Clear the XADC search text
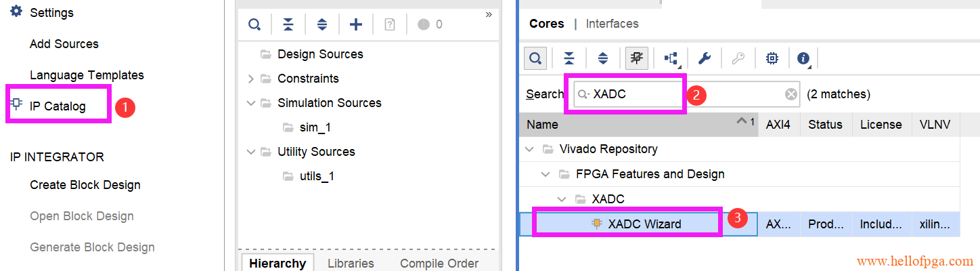The image size is (980, 271). tap(790, 94)
